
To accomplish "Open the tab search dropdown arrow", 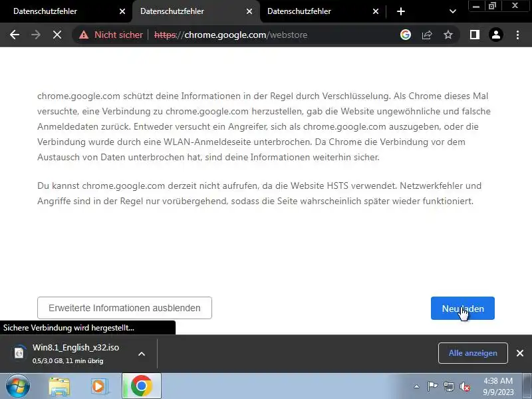I will point(452,11).
